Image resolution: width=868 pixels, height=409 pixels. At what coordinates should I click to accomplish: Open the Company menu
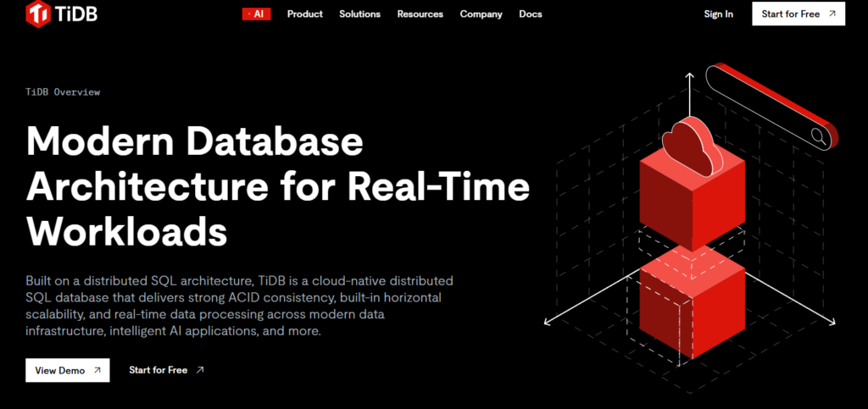coord(481,14)
